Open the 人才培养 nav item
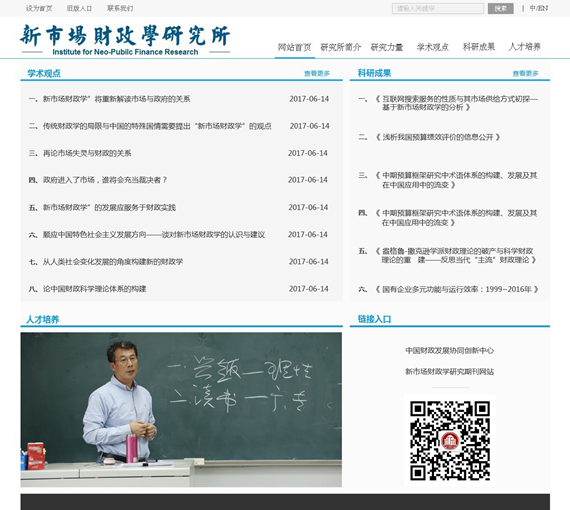 point(525,47)
